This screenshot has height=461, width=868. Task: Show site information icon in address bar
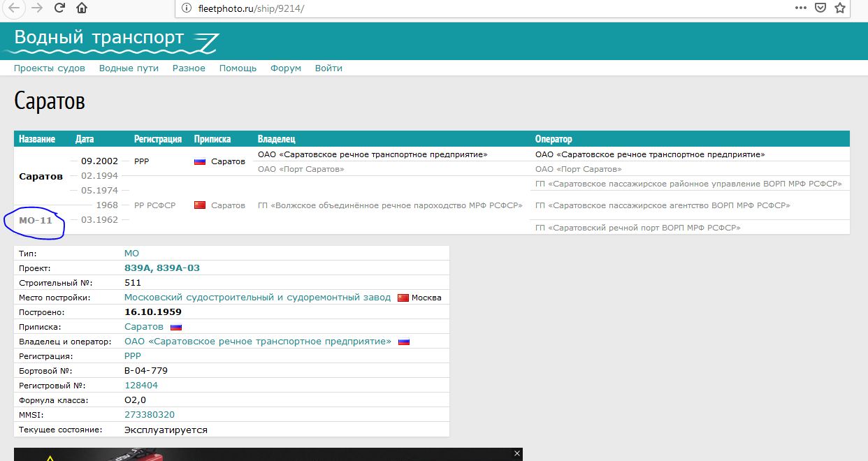186,8
